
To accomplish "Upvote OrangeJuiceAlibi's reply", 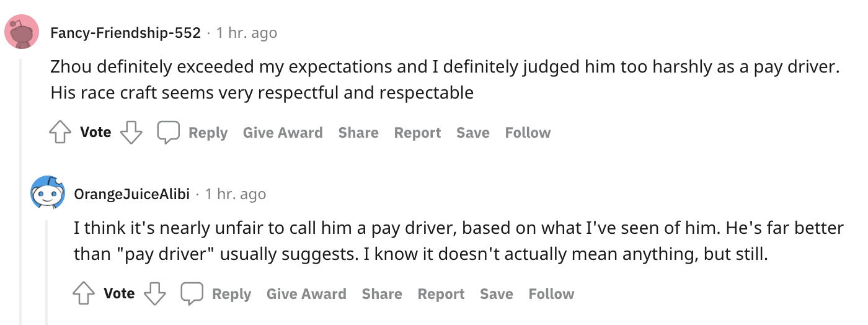I will (x=84, y=293).
